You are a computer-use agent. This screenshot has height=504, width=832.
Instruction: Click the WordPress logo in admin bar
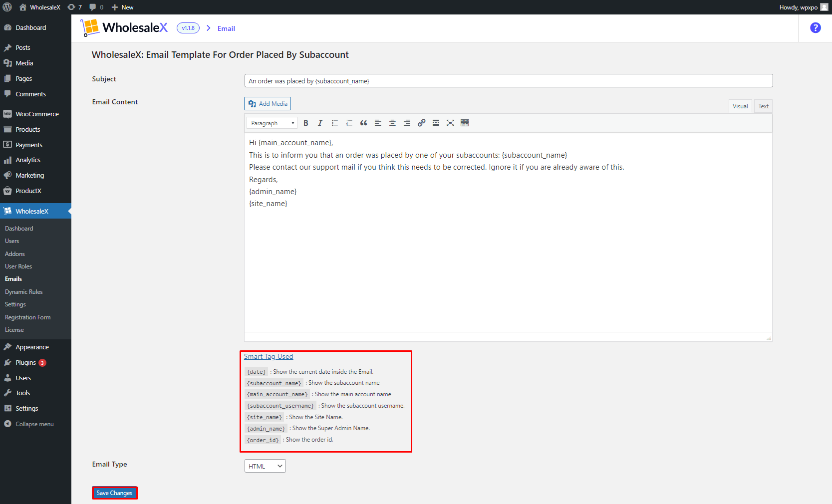click(7, 7)
